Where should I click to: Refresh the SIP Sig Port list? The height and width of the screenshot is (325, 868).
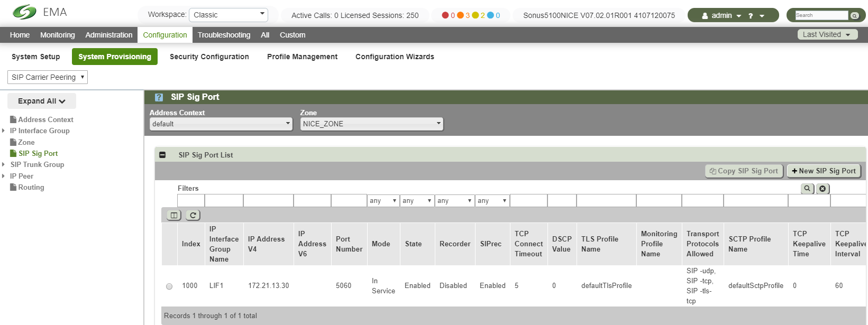coord(193,215)
